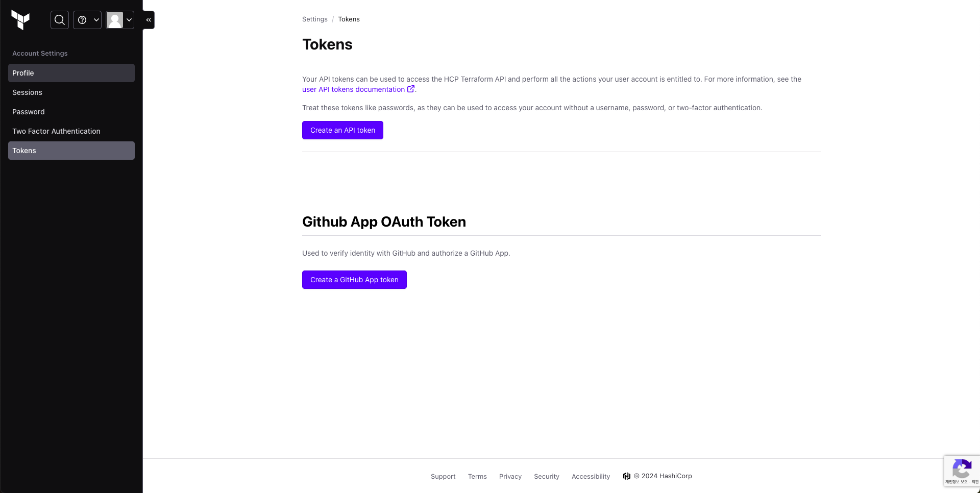
Task: Navigate to Settings via breadcrumb
Action: pos(314,19)
